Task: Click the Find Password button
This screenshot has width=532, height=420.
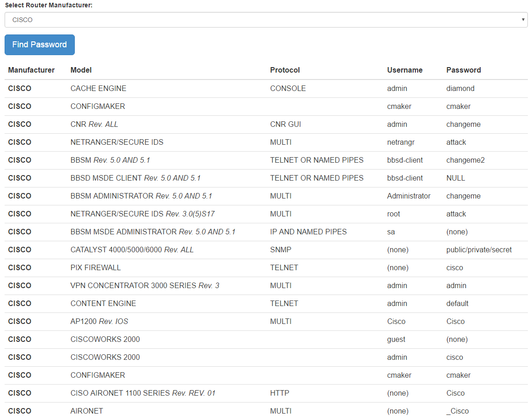Action: 39,45
